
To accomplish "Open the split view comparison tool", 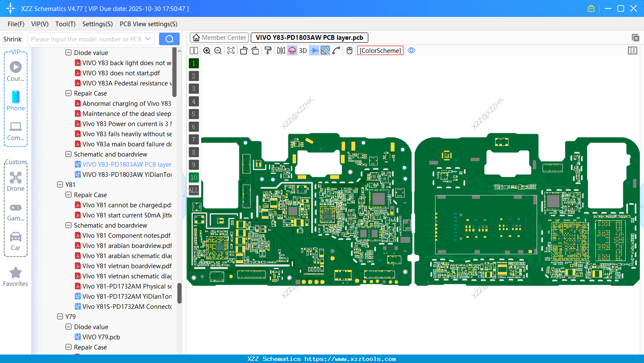I will coord(194,50).
